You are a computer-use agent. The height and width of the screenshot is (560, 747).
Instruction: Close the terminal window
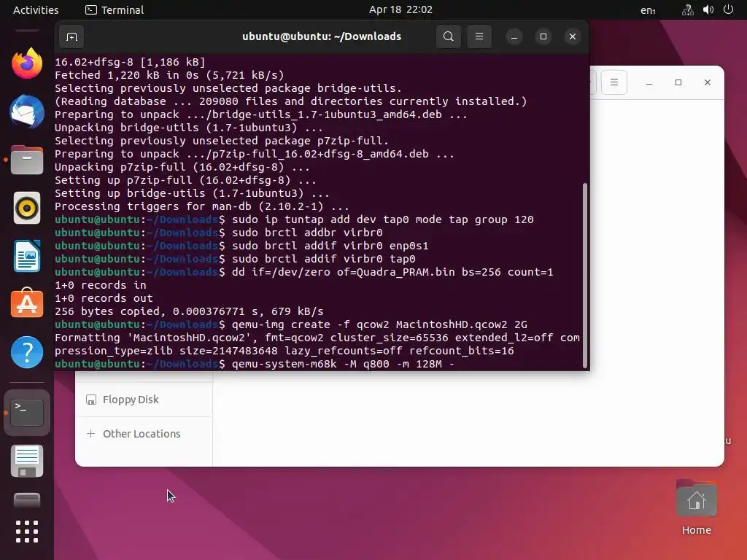572,36
